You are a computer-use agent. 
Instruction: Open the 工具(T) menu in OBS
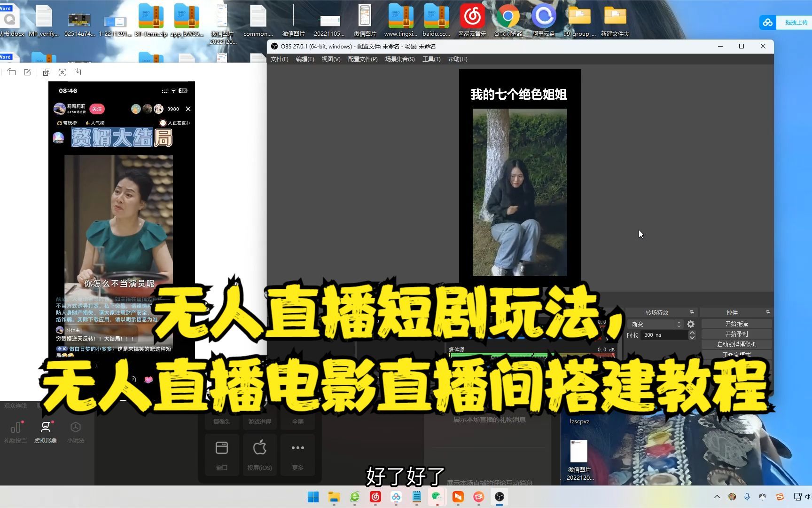pyautogui.click(x=431, y=59)
